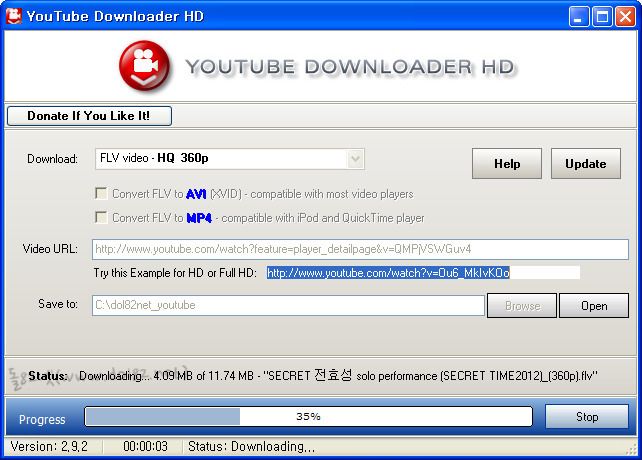Click the Browse button
Screen dimensions: 642x460
click(x=522, y=306)
